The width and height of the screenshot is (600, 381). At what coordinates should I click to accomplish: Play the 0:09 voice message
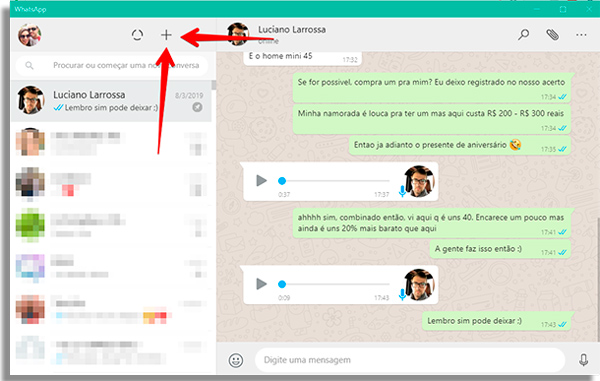coord(261,284)
